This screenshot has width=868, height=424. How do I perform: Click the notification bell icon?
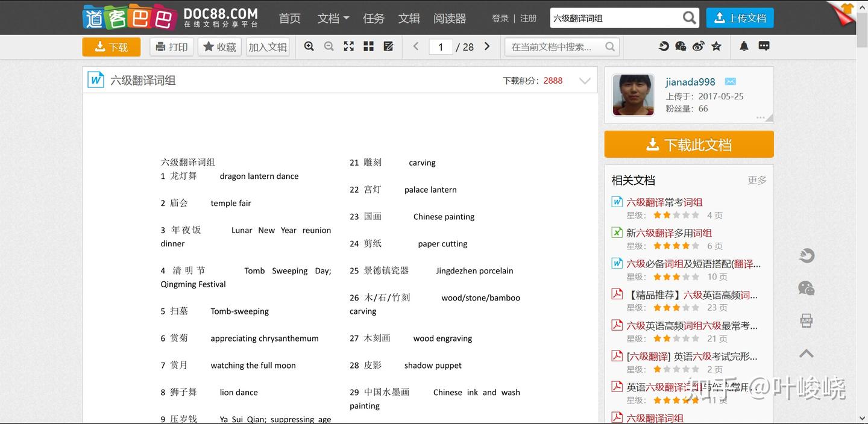coord(744,46)
